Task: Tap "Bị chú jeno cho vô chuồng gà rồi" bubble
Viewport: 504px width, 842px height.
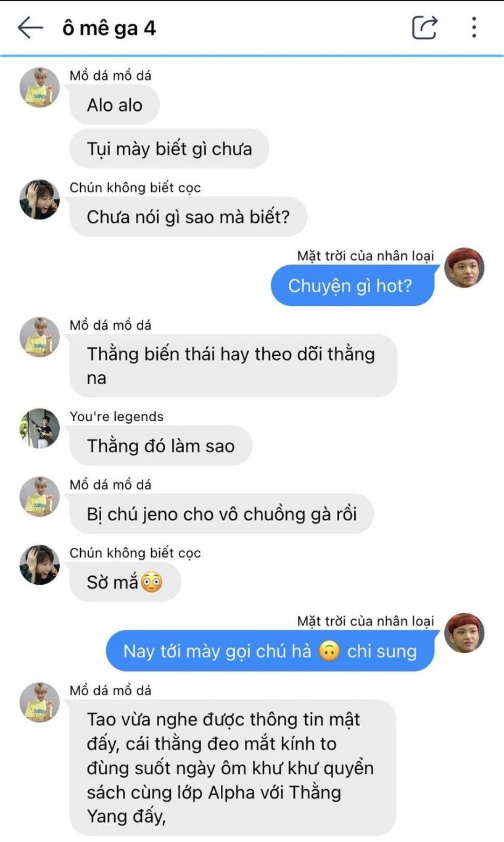Action: click(222, 514)
